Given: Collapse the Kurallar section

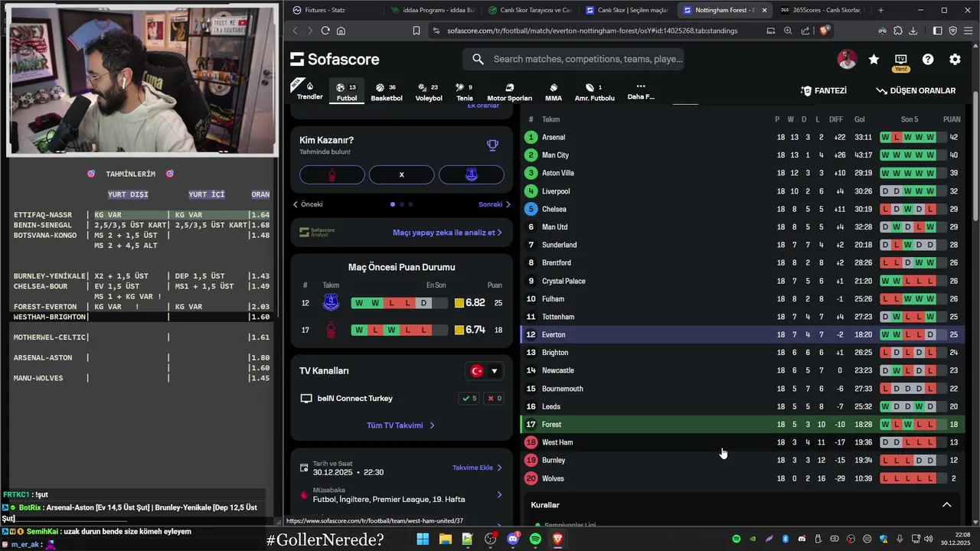Looking at the screenshot, I should 946,505.
